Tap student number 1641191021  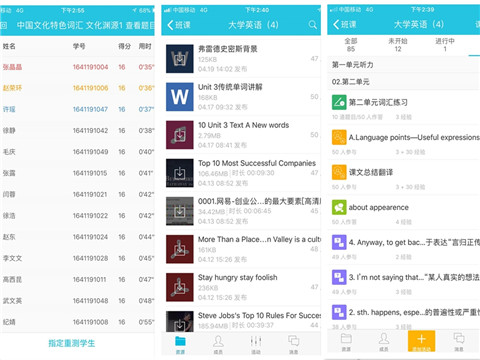point(90,194)
